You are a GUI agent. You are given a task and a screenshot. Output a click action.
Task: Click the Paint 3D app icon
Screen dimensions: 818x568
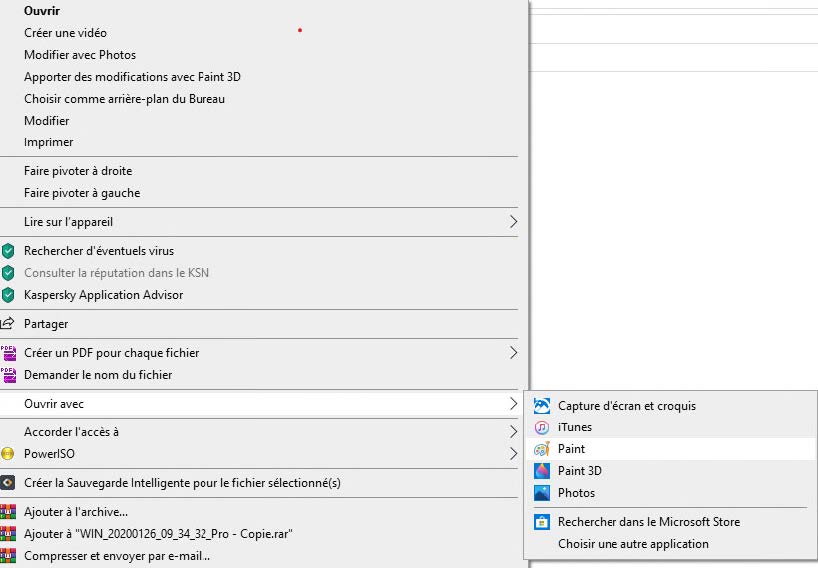(x=542, y=471)
